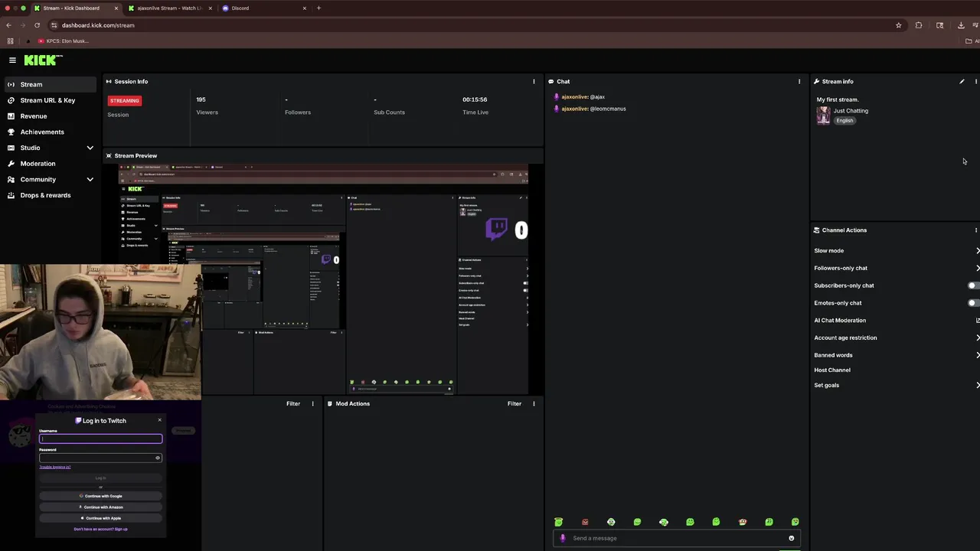The image size is (980, 551).
Task: Switch to ajaxonlive Stream browser tab
Action: point(169,8)
